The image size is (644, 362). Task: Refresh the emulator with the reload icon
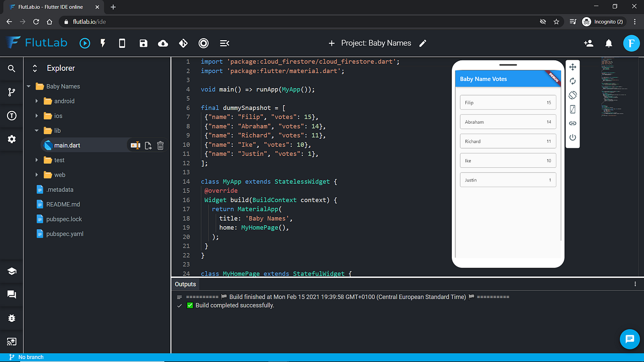point(573,80)
